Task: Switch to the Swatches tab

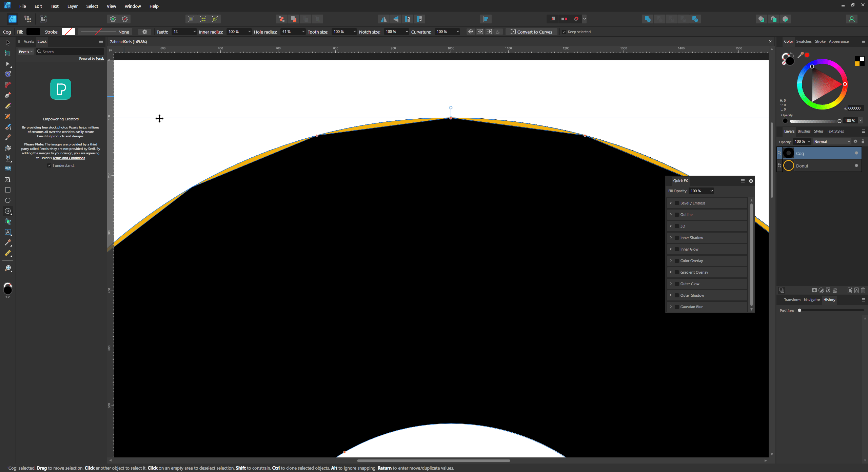Action: [804, 41]
